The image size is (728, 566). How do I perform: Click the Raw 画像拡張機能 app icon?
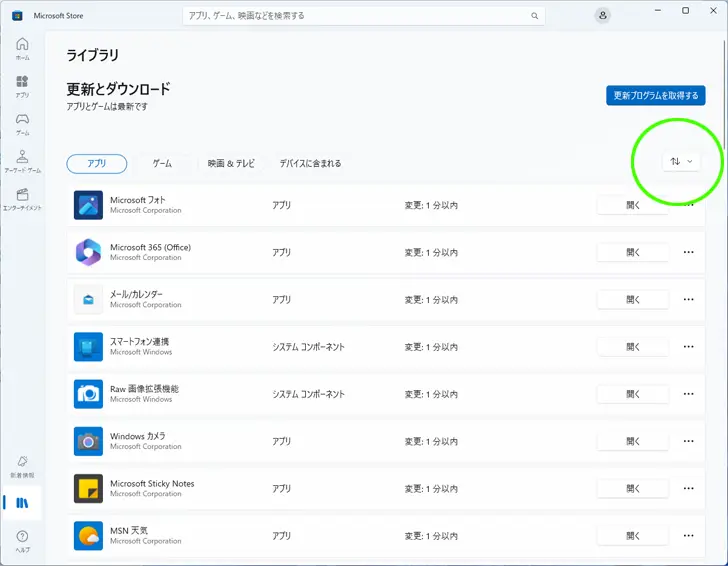tap(88, 394)
